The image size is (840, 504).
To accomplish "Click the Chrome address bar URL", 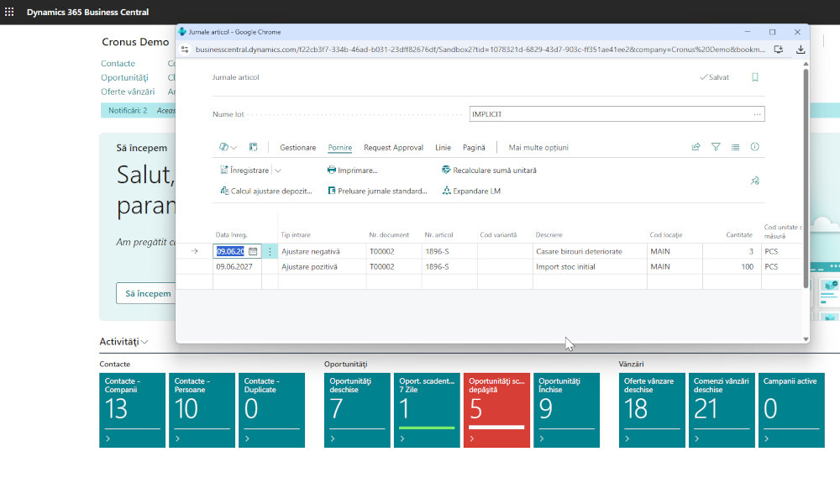I will click(480, 50).
